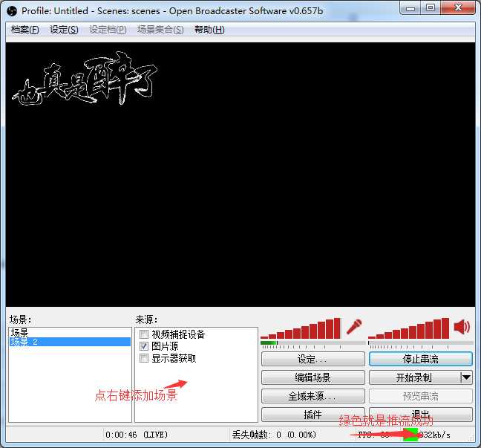Screen dimensions: 481x448
Task: Mute the microphone icon
Action: [x=354, y=327]
